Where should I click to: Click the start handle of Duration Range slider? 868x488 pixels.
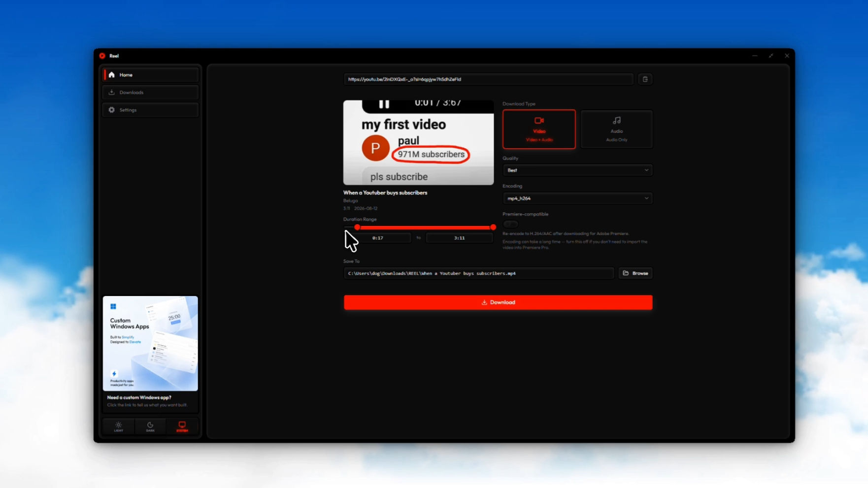tap(357, 228)
